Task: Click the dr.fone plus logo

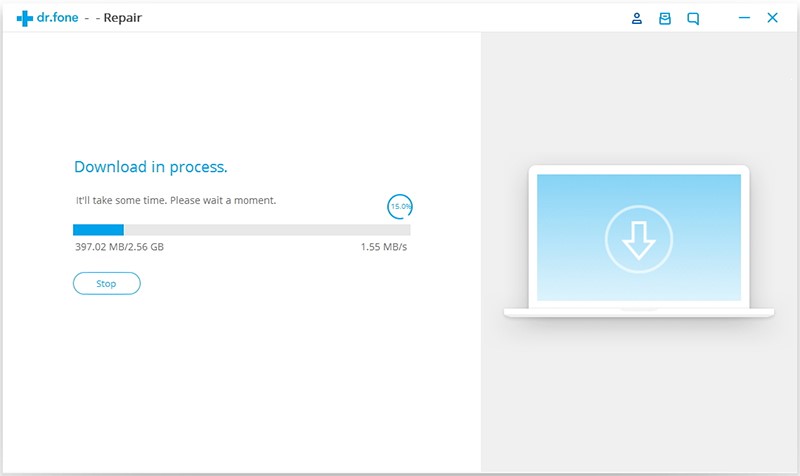Action: point(24,18)
